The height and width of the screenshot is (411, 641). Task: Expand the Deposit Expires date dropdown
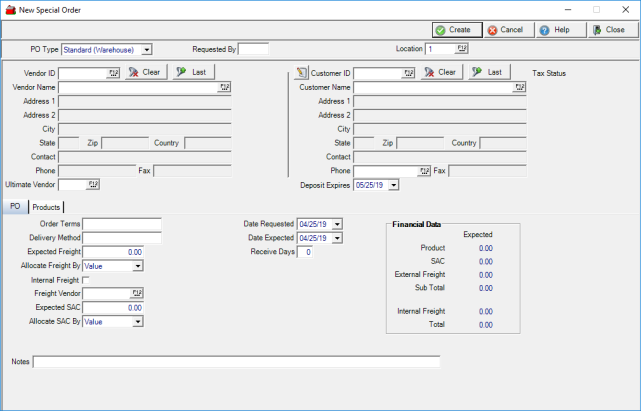pyautogui.click(x=393, y=185)
